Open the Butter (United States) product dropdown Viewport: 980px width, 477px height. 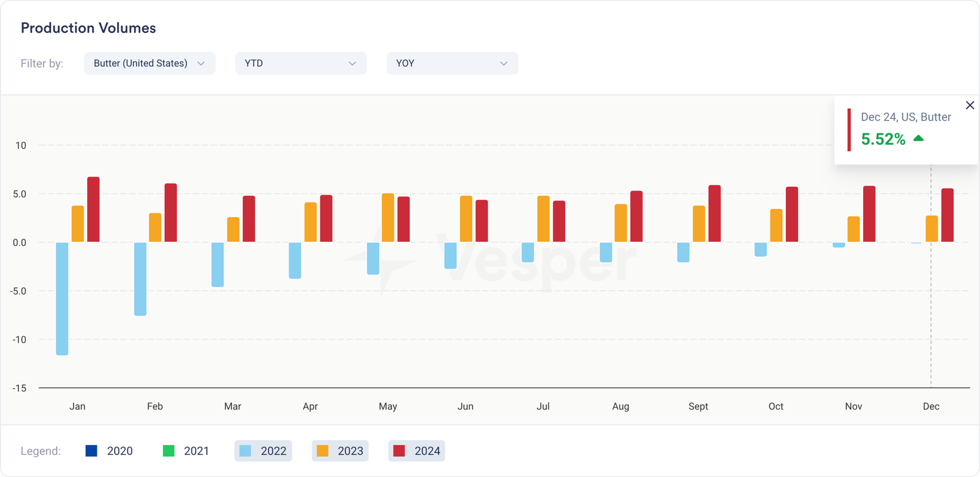(149, 63)
